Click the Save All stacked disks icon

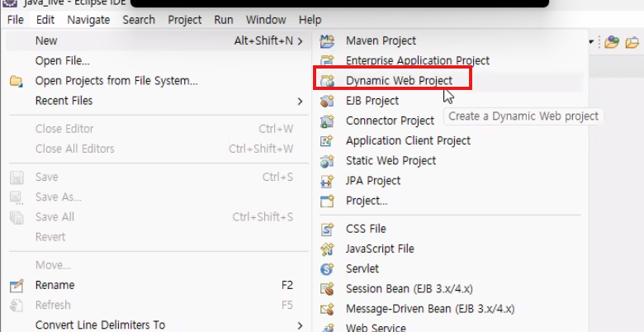pyautogui.click(x=17, y=217)
